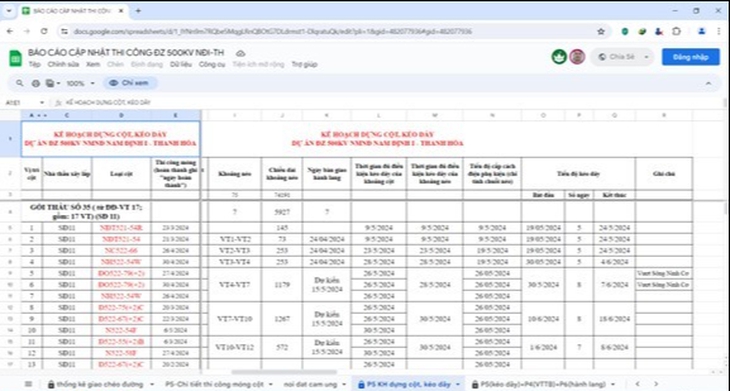Open the Xem menu
The height and width of the screenshot is (391, 730).
coord(93,64)
